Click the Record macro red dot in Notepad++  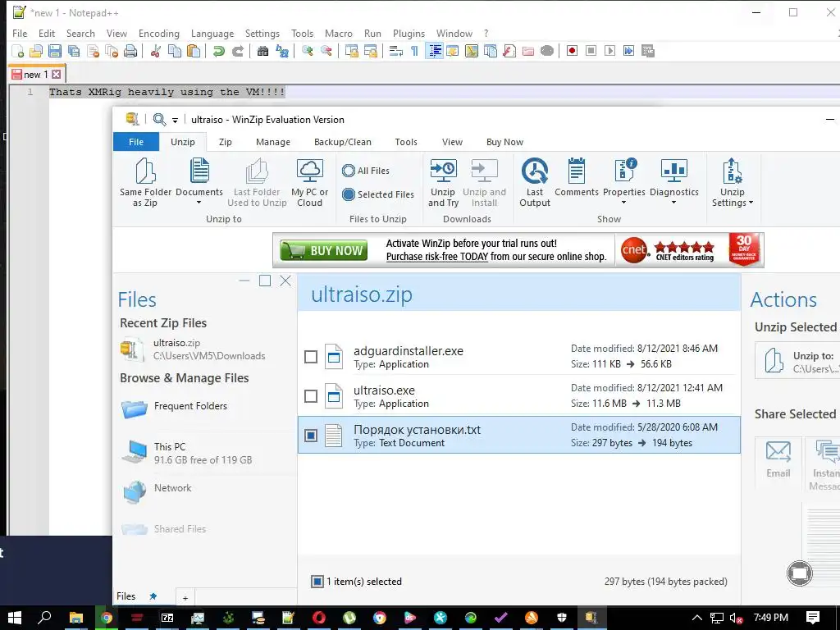[572, 51]
